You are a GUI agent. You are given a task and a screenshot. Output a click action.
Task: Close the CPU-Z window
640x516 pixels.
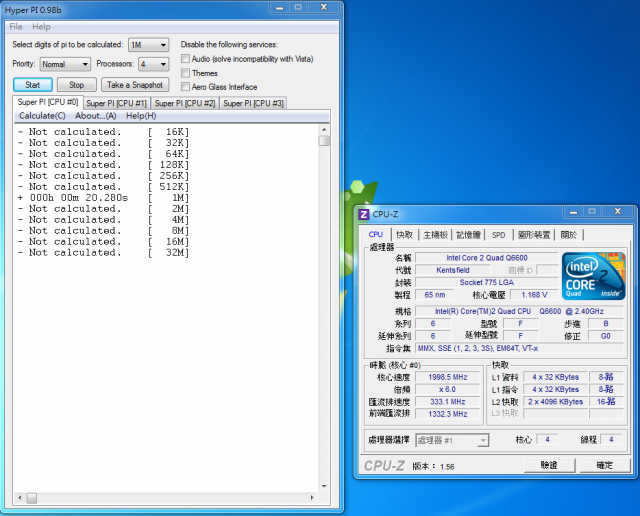(618, 211)
